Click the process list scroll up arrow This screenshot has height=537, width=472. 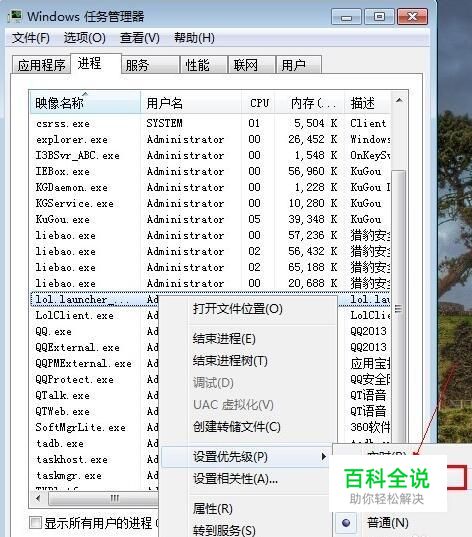(x=399, y=100)
